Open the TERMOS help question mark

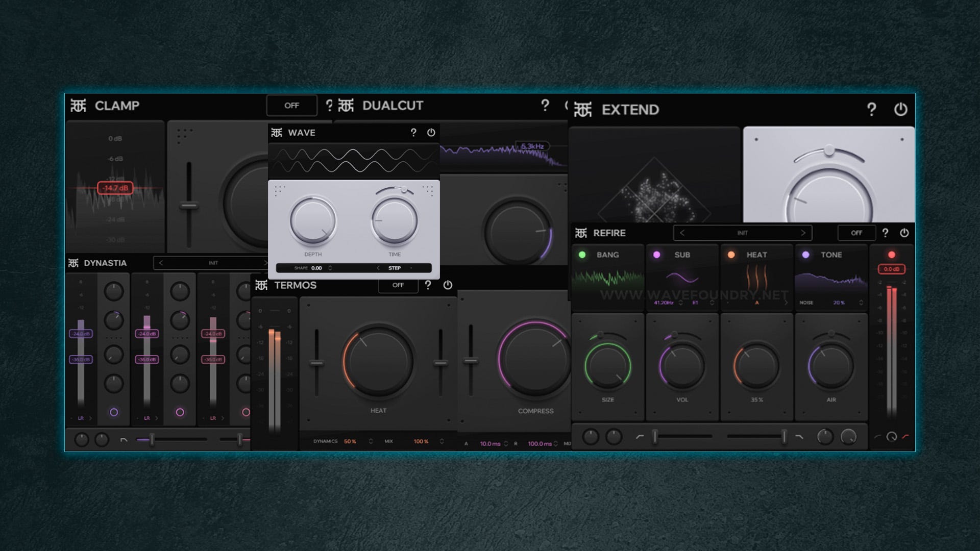point(428,285)
